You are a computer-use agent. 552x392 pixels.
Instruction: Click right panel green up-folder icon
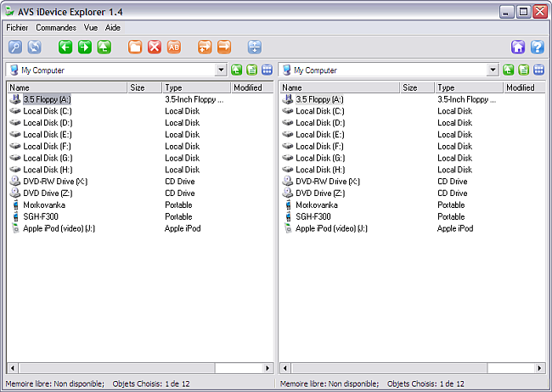click(x=509, y=70)
